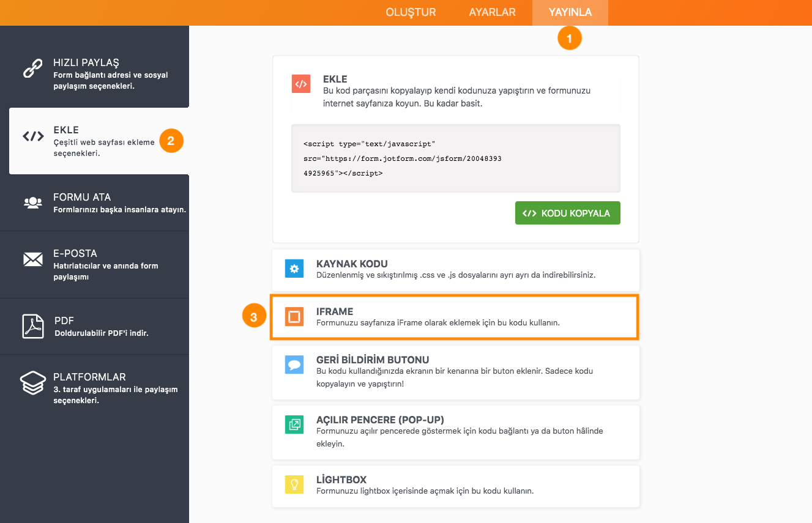The height and width of the screenshot is (523, 812).
Task: Click the PDF document icon
Action: pos(33,326)
